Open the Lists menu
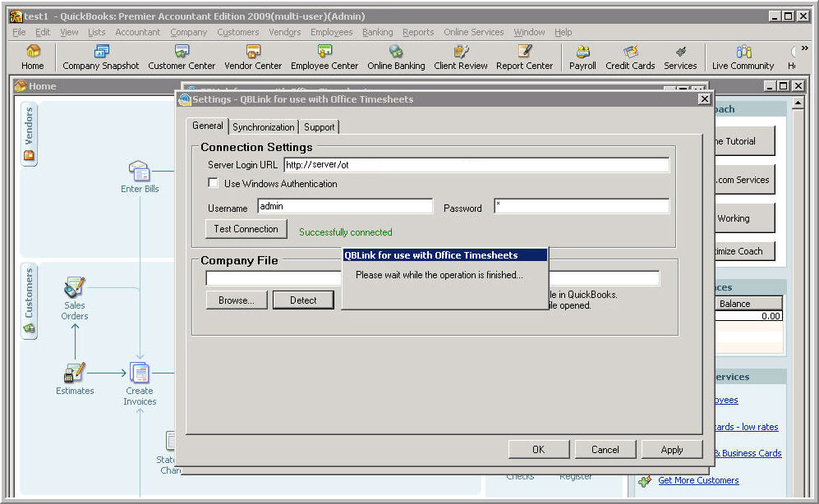 point(97,32)
